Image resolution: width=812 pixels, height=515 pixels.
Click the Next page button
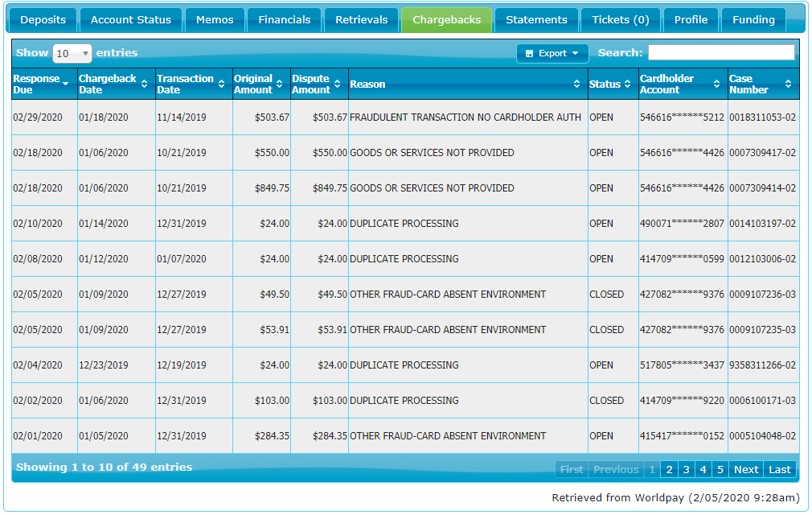click(x=745, y=470)
